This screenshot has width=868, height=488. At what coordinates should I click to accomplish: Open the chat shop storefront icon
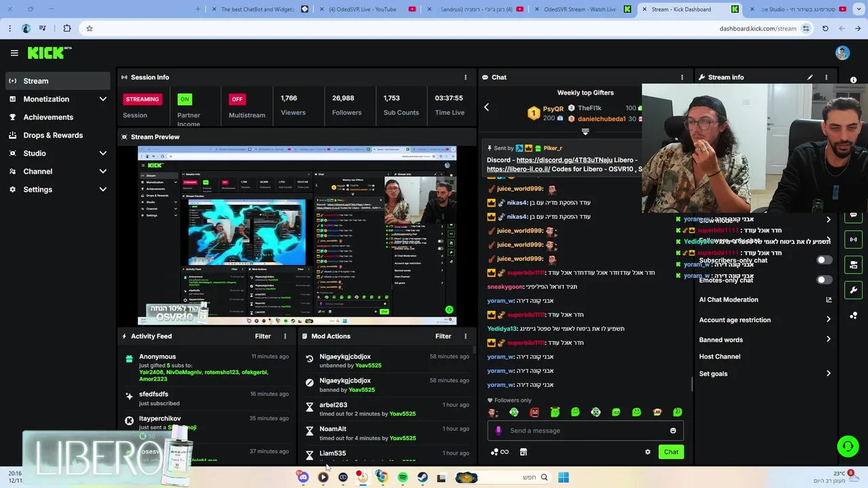tap(524, 452)
